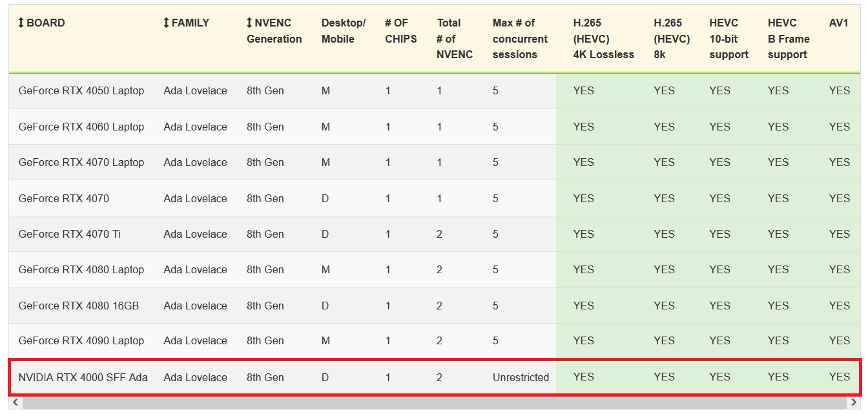Screen dimensions: 868x416
Task: Select the GeForce RTX 4070 board cell
Action: 64,199
